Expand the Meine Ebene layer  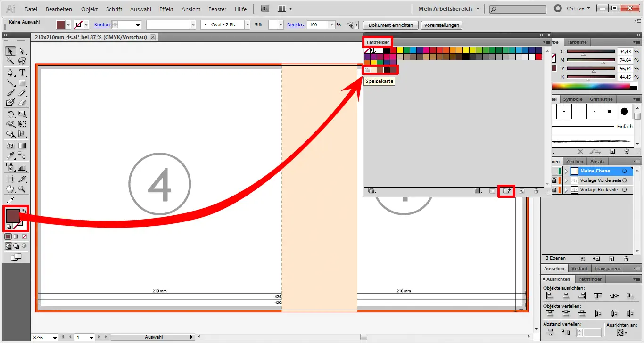[566, 171]
